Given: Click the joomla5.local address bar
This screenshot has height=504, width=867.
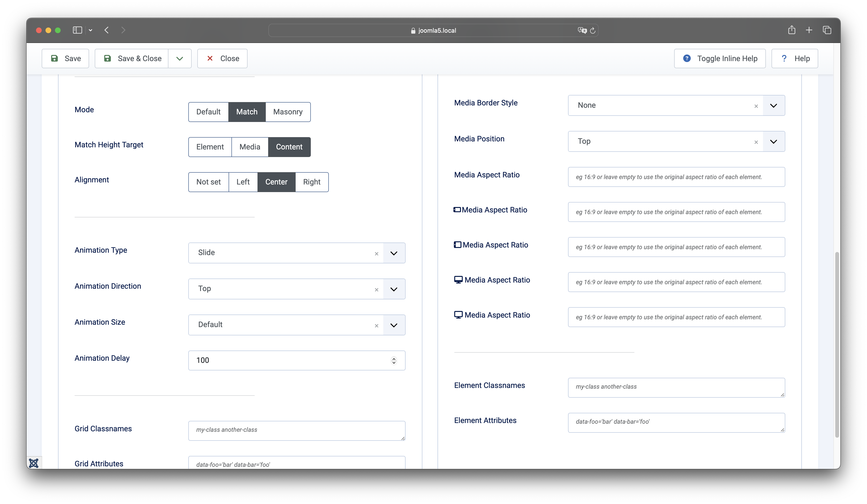Looking at the screenshot, I should click(433, 30).
